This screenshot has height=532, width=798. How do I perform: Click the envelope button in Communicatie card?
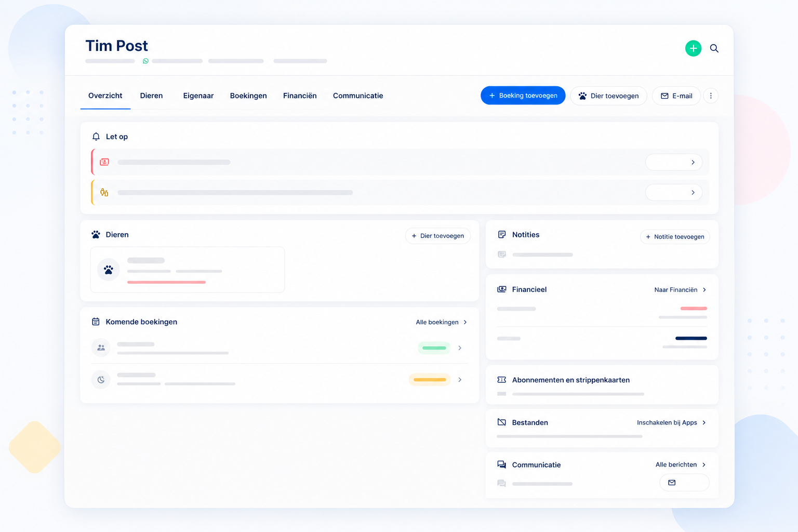click(684, 483)
